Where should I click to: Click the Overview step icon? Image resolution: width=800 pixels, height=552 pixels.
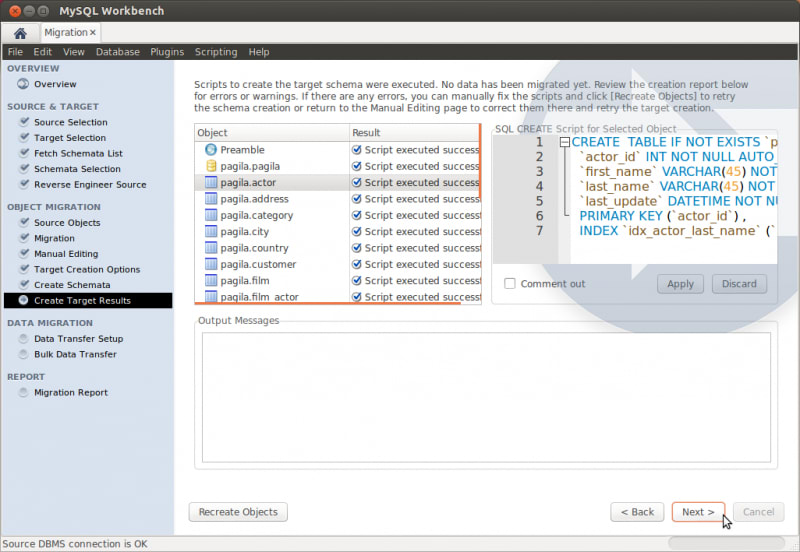point(23,84)
